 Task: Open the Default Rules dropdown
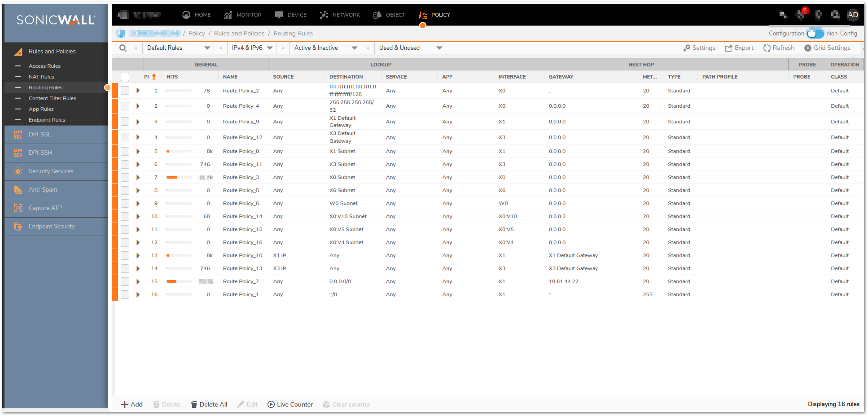pos(178,48)
